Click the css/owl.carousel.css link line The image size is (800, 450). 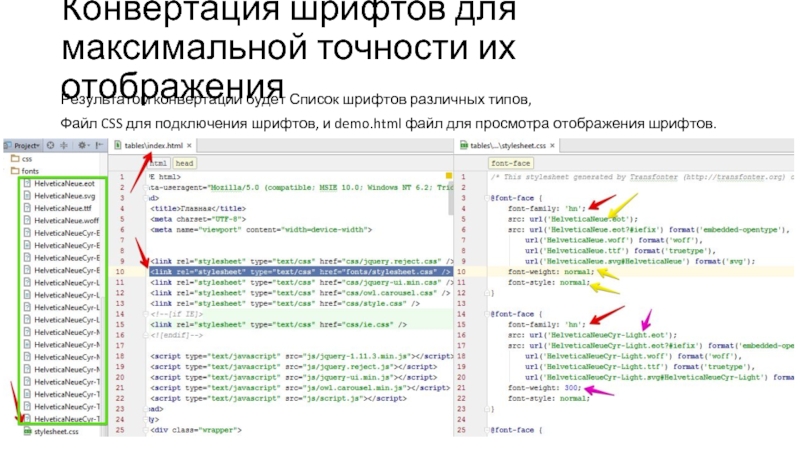point(300,293)
